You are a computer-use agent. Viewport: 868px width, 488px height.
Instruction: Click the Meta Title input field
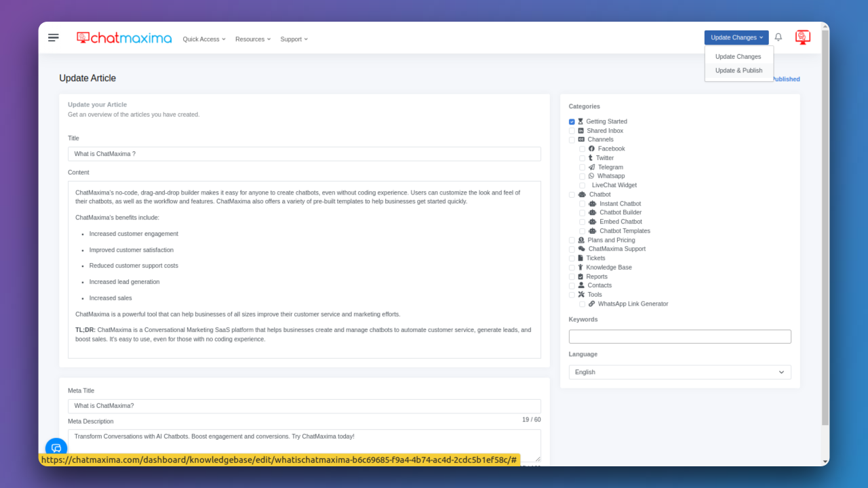pos(304,406)
